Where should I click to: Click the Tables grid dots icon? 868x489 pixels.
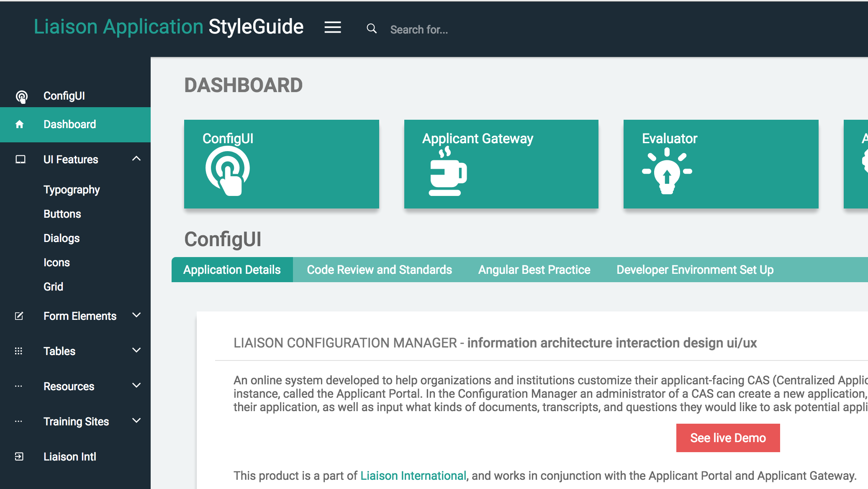click(18, 351)
